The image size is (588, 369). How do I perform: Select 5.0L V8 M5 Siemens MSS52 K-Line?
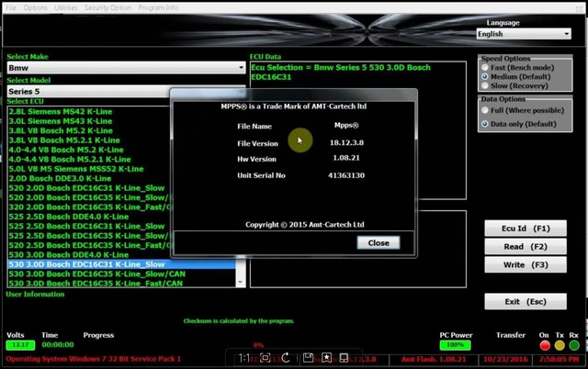[76, 169]
